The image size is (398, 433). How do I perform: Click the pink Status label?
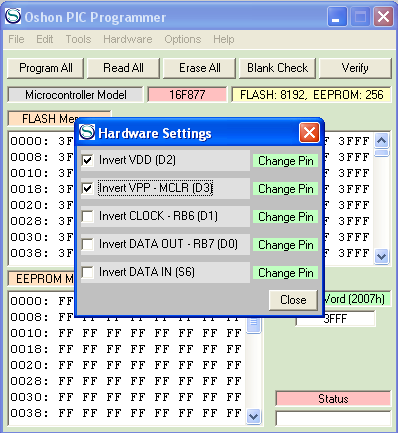point(333,399)
